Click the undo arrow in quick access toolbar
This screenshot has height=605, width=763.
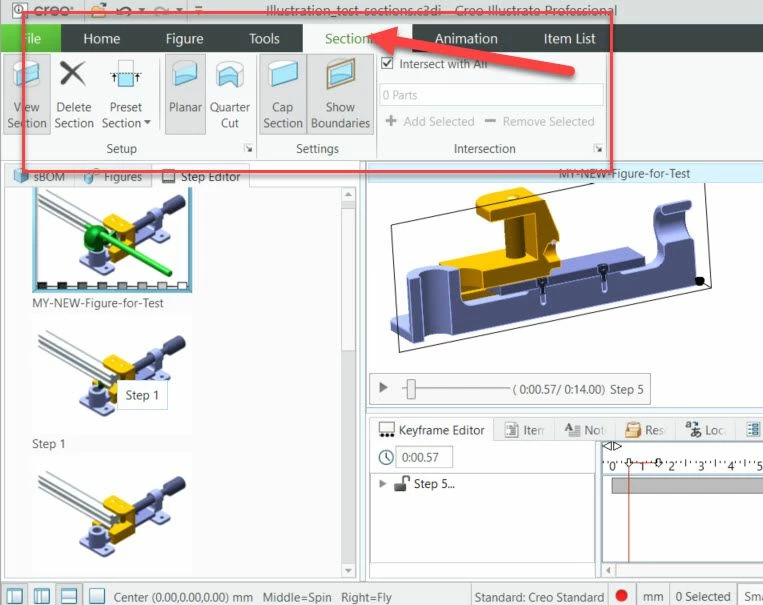[x=124, y=10]
